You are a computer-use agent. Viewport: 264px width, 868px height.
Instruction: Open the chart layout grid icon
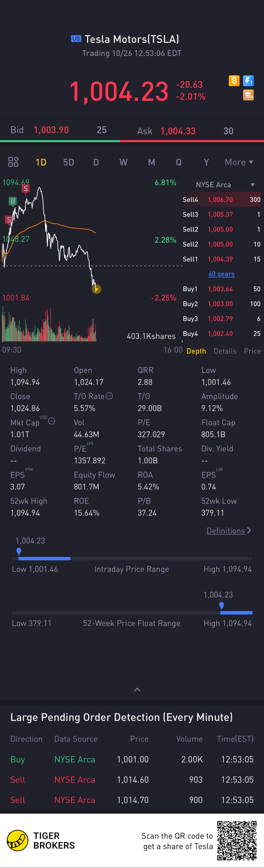tap(13, 162)
